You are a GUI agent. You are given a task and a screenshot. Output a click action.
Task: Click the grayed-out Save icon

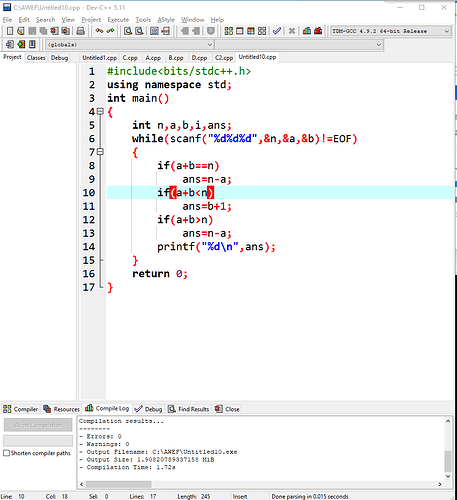[32, 31]
